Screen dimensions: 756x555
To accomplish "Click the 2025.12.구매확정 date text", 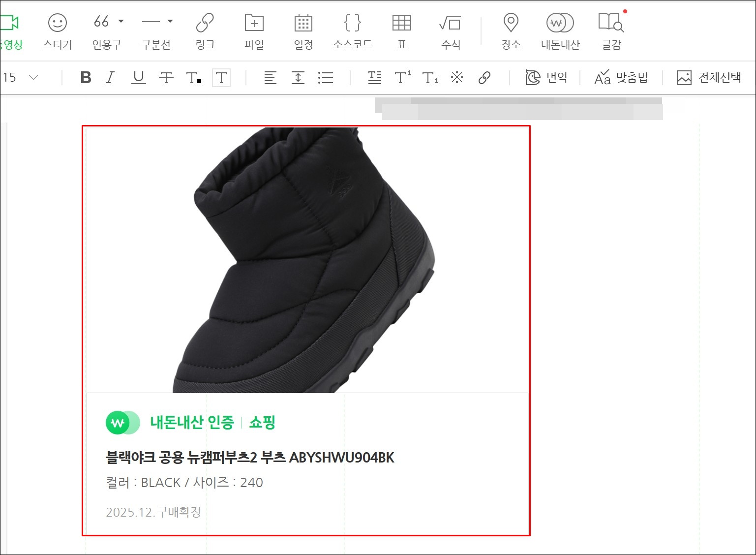I will [153, 512].
